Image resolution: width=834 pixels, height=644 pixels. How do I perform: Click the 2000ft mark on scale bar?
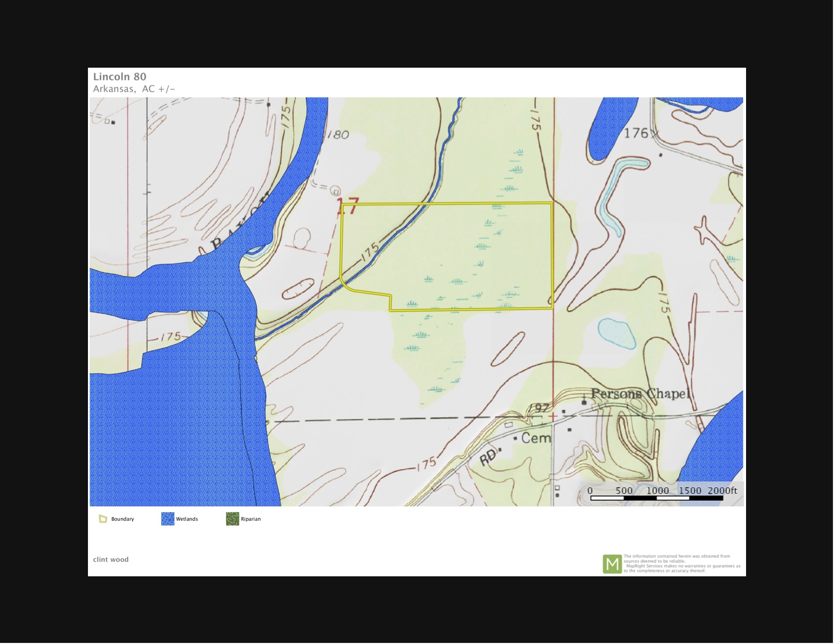point(722,490)
